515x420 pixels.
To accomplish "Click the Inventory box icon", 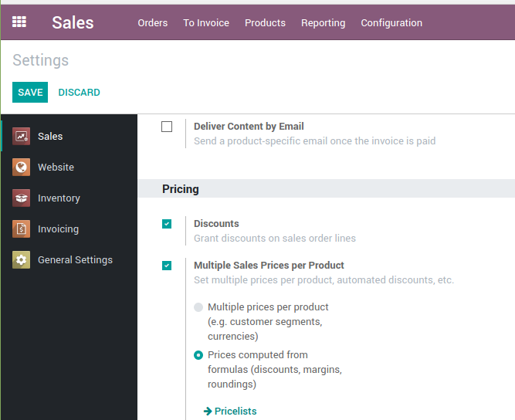I will pos(22,198).
